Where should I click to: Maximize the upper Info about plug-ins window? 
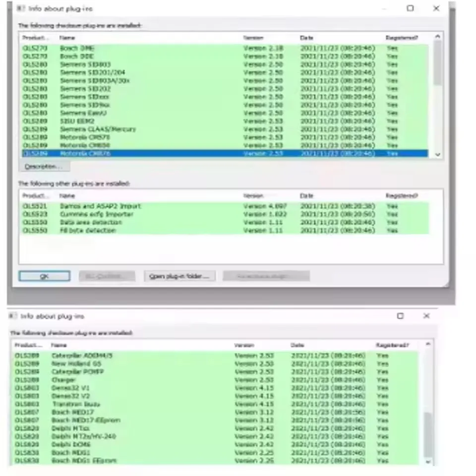pyautogui.click(x=410, y=8)
